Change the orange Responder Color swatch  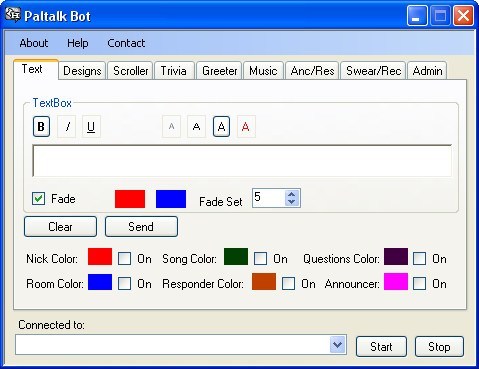tap(264, 282)
